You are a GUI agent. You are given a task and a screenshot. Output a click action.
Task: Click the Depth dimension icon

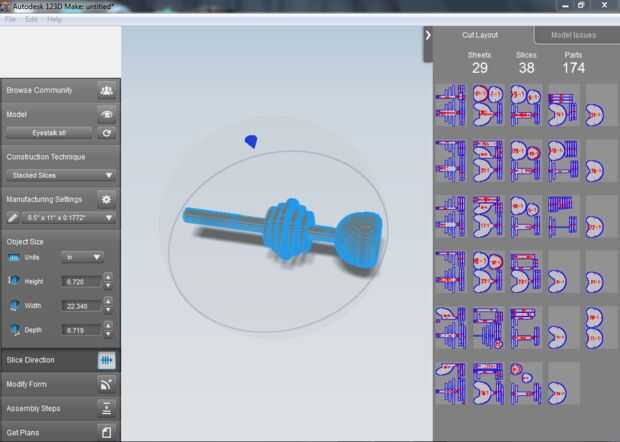pos(15,329)
